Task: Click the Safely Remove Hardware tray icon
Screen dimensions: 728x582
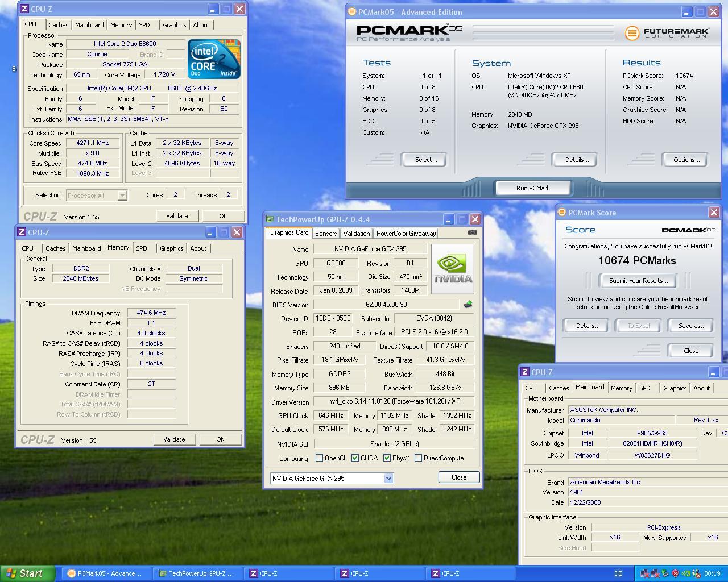Action: [665, 573]
